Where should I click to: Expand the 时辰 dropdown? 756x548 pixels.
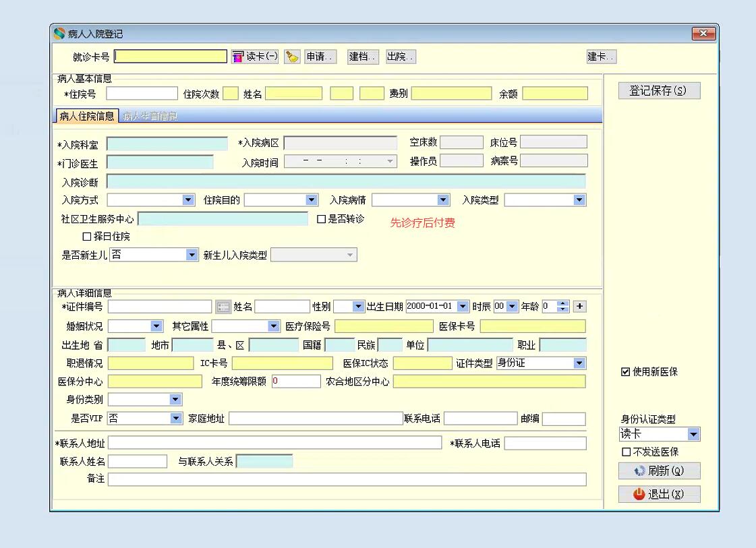[512, 307]
